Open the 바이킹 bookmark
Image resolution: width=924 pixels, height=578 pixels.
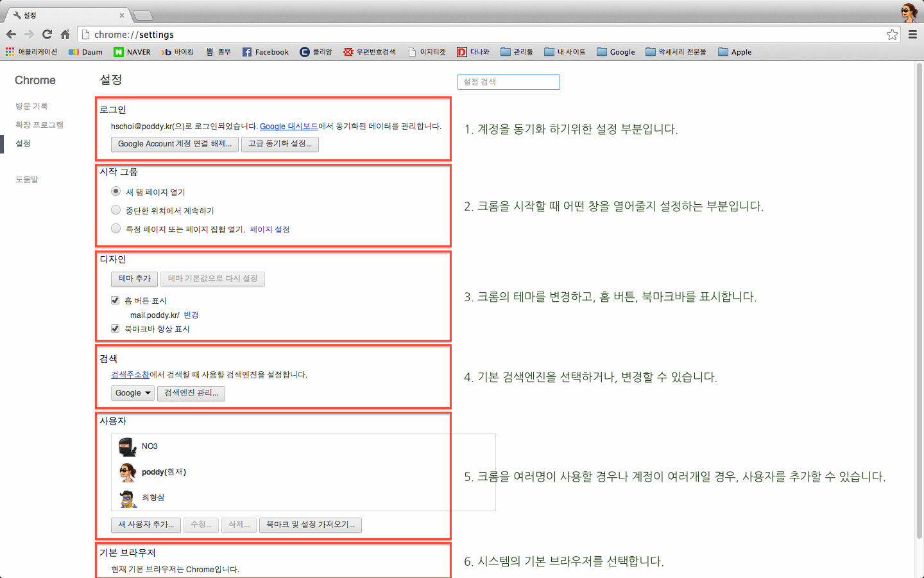[178, 52]
